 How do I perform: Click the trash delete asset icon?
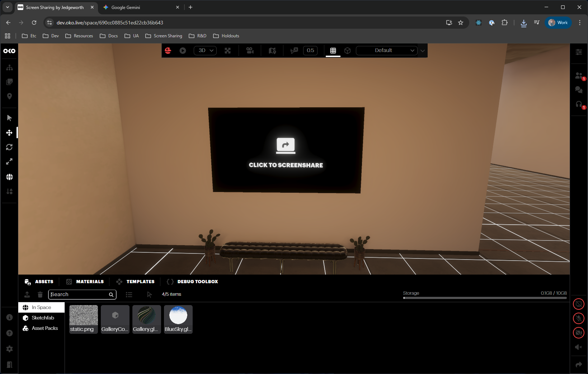(40, 295)
